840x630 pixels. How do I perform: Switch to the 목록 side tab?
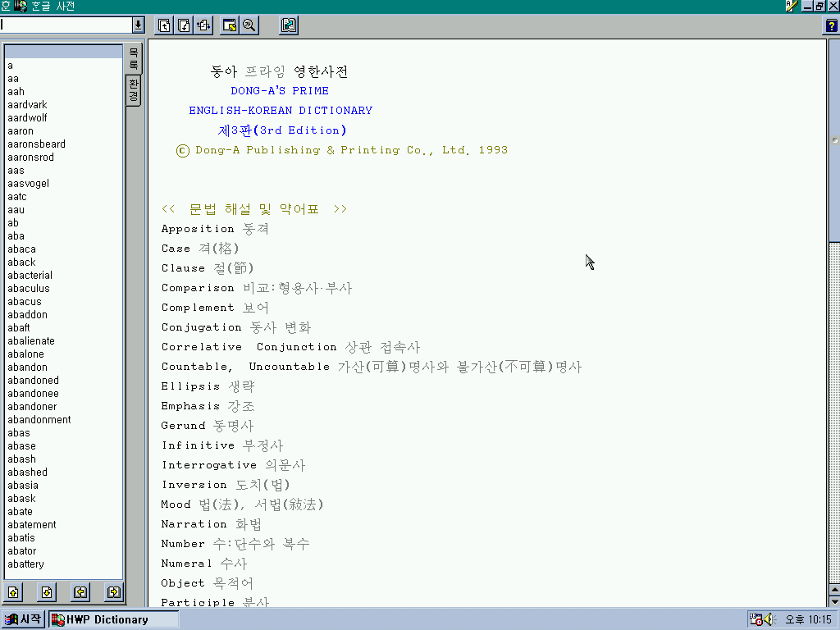134,59
